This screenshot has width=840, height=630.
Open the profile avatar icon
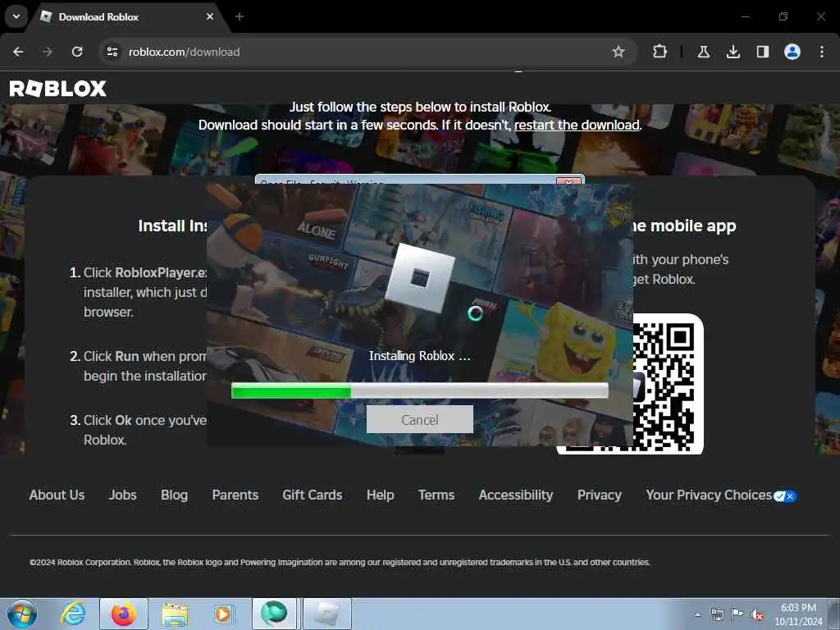click(x=792, y=52)
